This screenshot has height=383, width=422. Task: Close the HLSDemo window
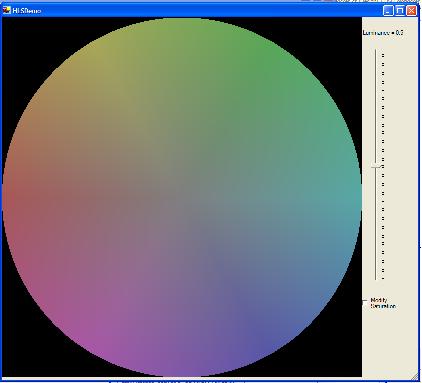pos(412,11)
